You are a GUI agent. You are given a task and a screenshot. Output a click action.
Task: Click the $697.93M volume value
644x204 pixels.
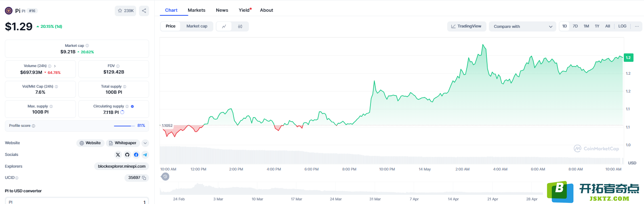click(31, 72)
